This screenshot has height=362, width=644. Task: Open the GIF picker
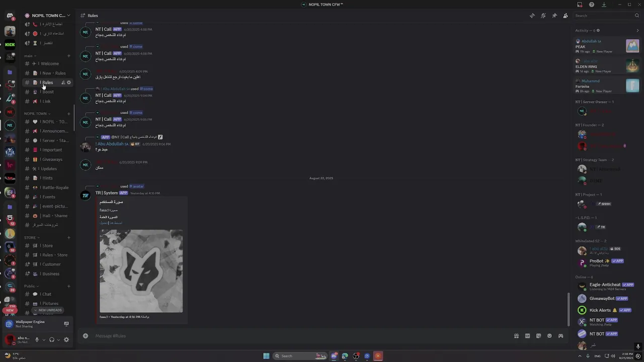coord(527,336)
